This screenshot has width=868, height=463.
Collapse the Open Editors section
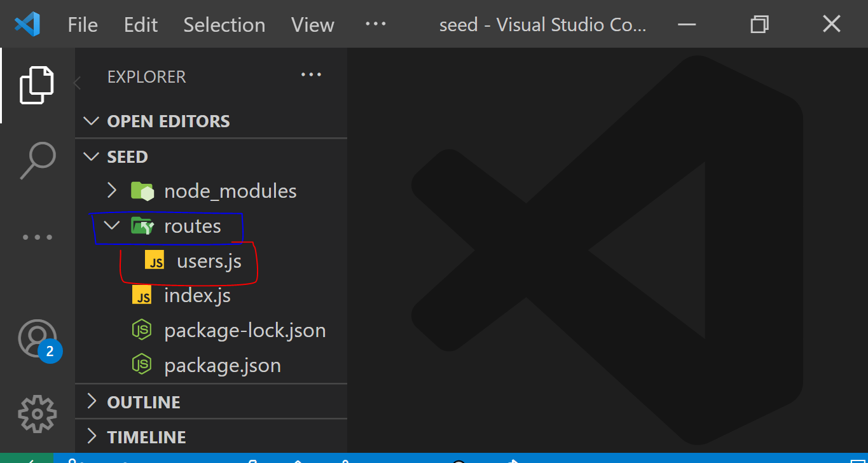click(92, 121)
